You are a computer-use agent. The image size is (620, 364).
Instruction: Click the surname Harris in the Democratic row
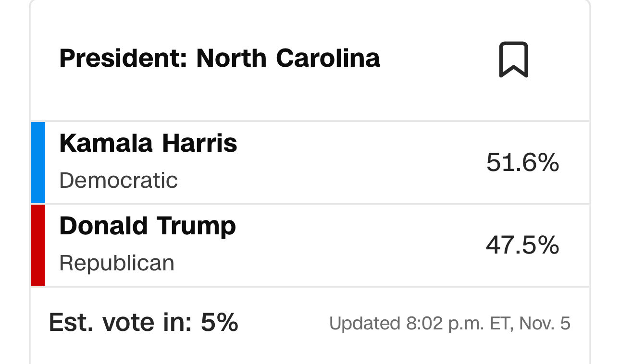click(x=199, y=143)
